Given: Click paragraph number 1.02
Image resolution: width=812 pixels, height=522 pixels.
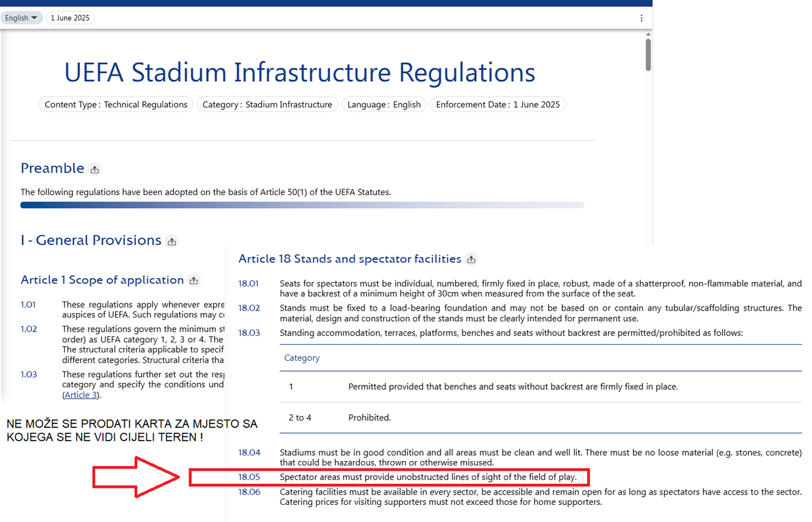Looking at the screenshot, I should click(x=29, y=329).
